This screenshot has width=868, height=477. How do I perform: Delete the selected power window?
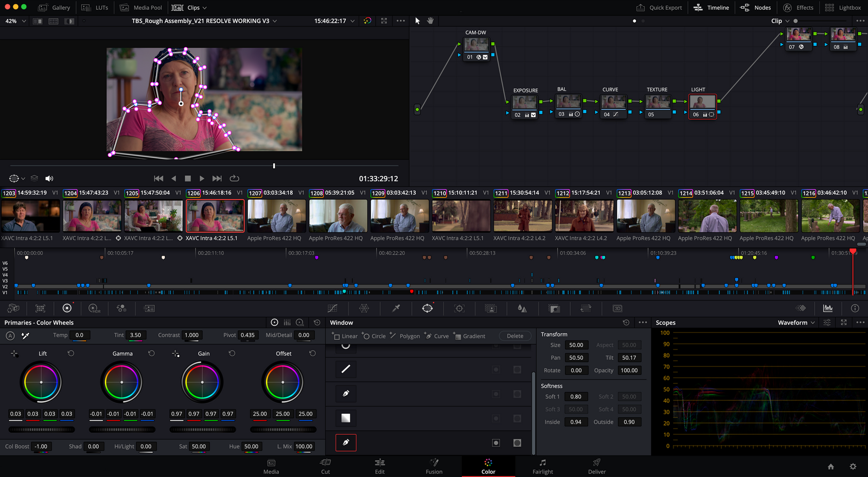[x=515, y=336]
